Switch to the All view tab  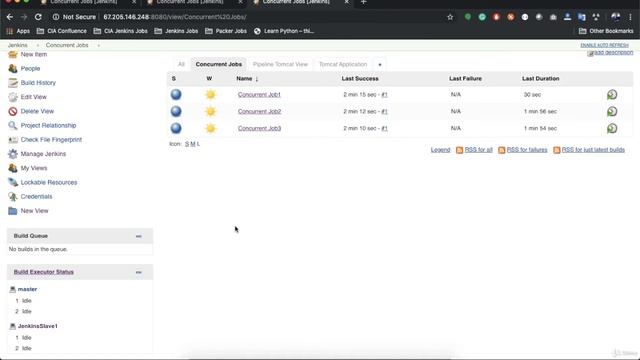pyautogui.click(x=181, y=64)
